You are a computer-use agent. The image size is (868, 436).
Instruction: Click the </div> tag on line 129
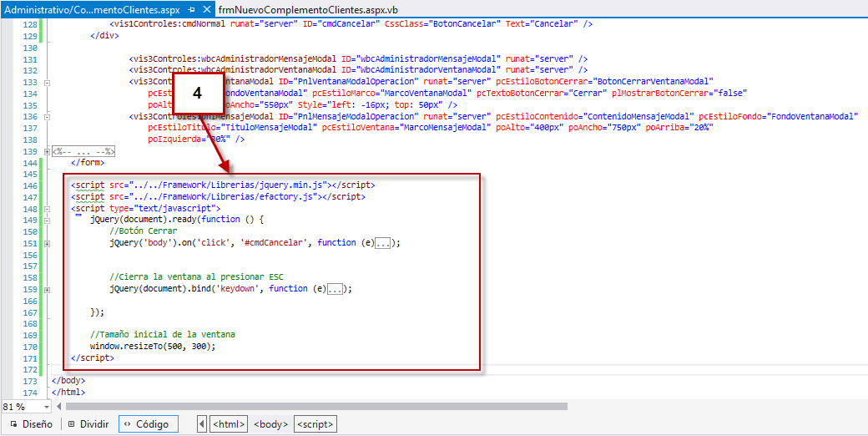point(104,36)
